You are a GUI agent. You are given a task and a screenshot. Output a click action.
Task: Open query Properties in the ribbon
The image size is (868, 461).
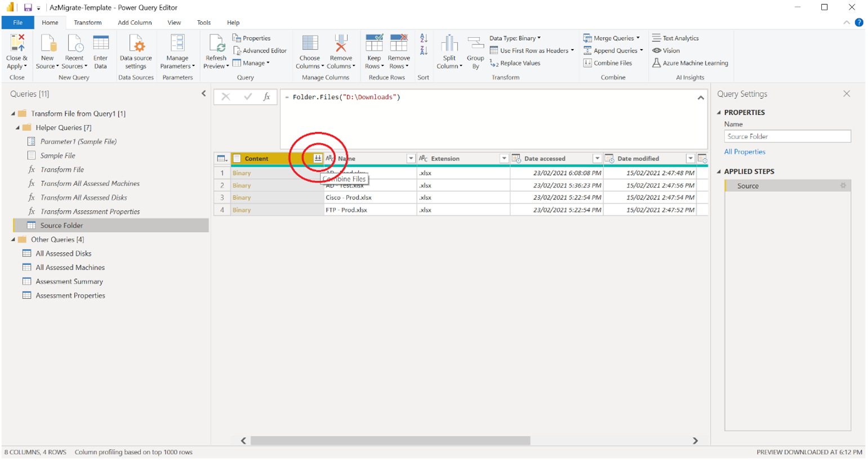point(251,38)
